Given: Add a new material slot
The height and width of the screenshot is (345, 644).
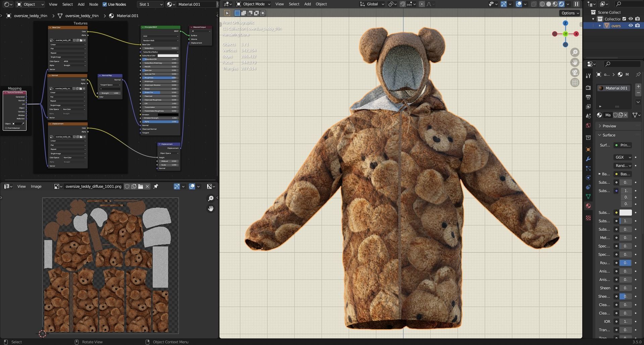Looking at the screenshot, I should point(638,87).
